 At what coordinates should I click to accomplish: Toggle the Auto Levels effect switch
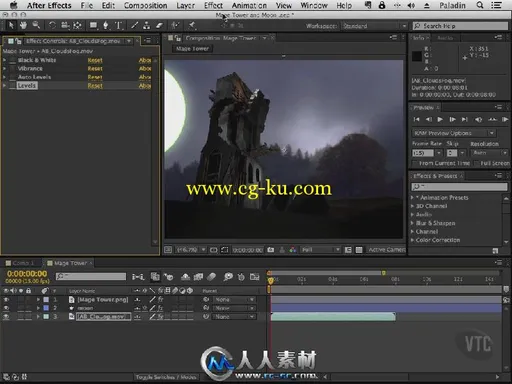(13, 77)
